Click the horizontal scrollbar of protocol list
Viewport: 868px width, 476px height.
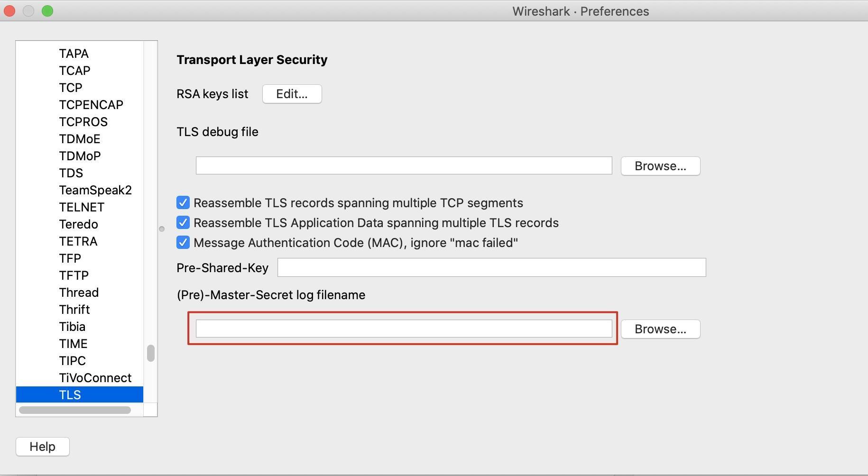point(75,410)
